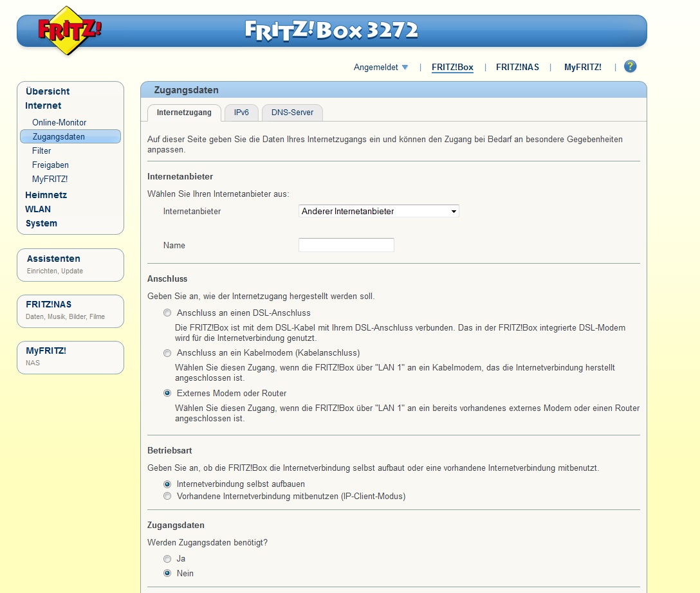Viewport: 700px width, 593px height.
Task: Expand the Angemeldet dropdown arrow
Action: tap(405, 68)
